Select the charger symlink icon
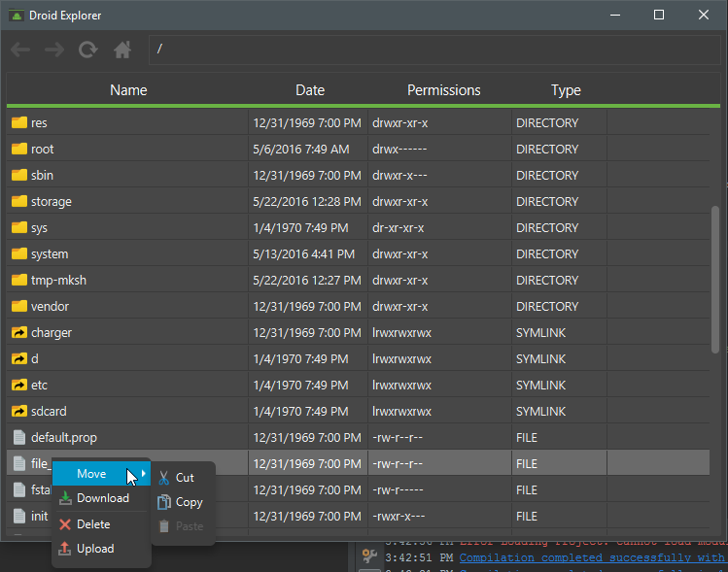This screenshot has width=728, height=572. (x=19, y=333)
